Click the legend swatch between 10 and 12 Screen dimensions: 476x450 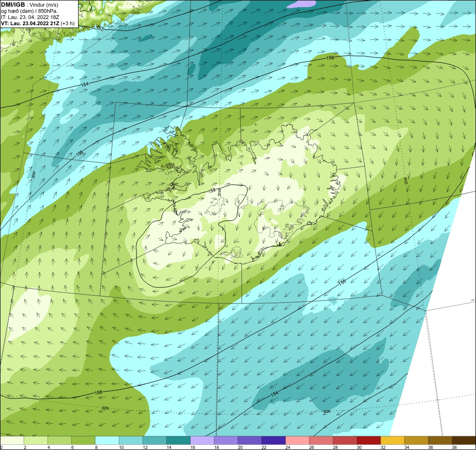click(x=131, y=440)
